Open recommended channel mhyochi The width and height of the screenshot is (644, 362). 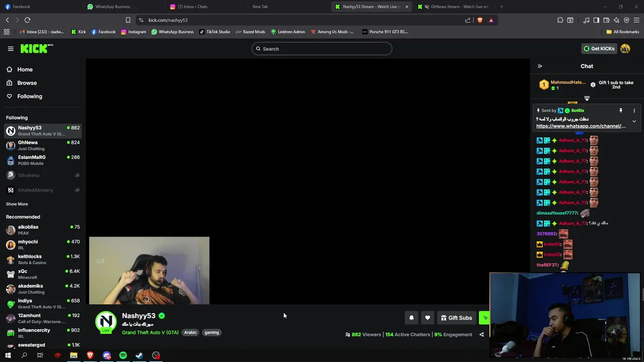[43, 244]
